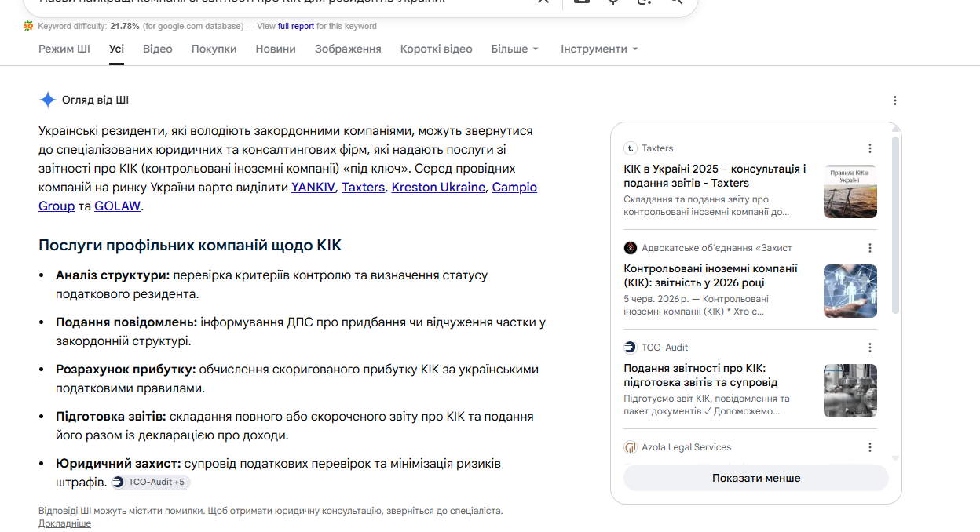Screen dimensions: 980x532
Task: Open three-dot menu for Taxters source
Action: click(x=869, y=148)
